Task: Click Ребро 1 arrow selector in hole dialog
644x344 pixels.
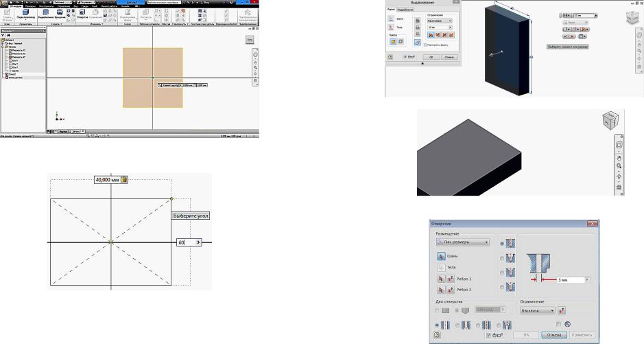Action: coord(441,279)
